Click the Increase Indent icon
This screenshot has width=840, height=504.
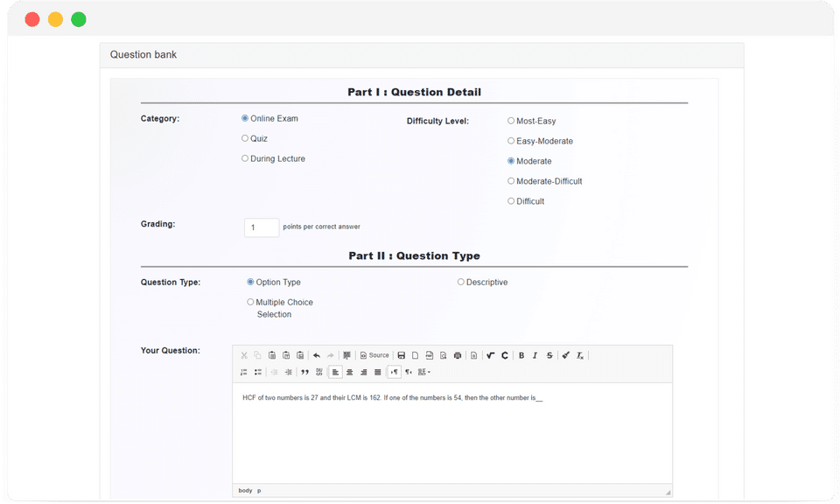tap(288, 372)
